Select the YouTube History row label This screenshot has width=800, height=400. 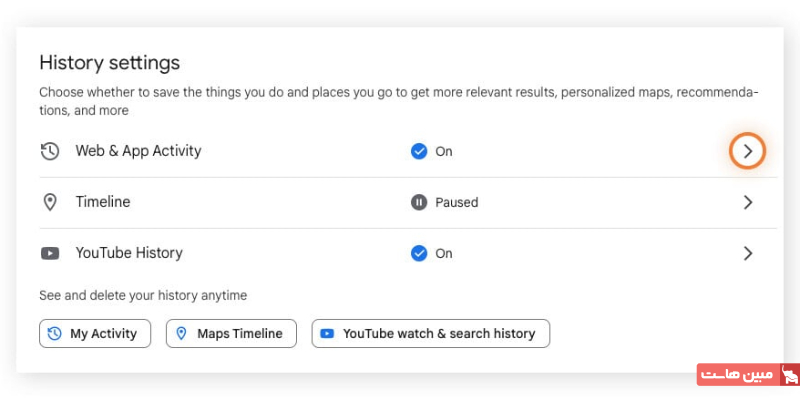pos(129,253)
